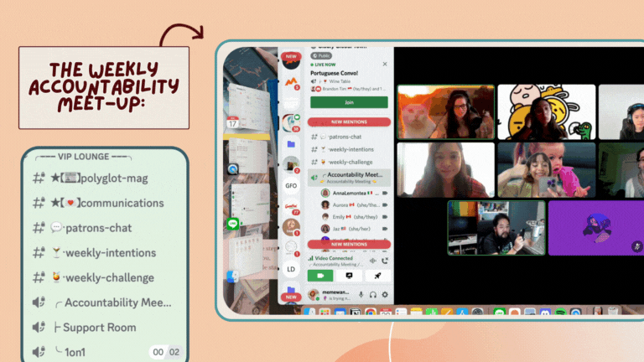Open the server icon with 77 badge

pos(291,207)
